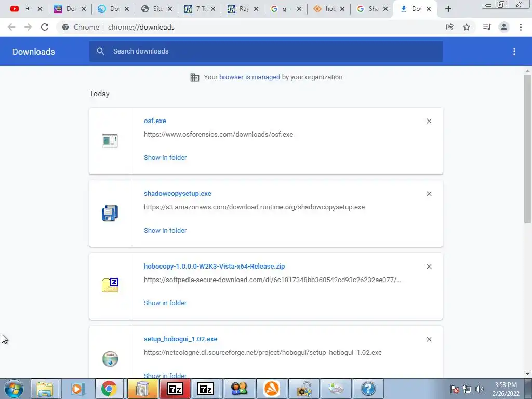
Task: Remove osf.exe from the downloads list
Action: pyautogui.click(x=429, y=121)
